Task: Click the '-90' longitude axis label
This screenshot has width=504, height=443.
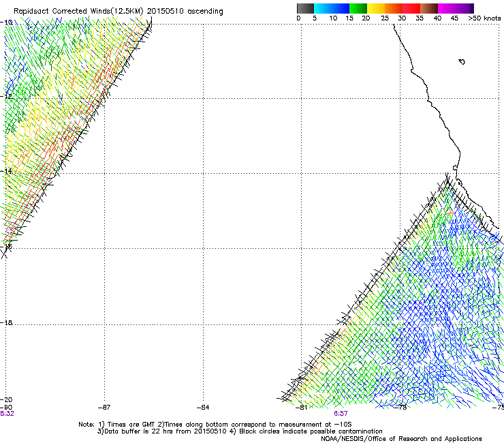Action: [6, 408]
